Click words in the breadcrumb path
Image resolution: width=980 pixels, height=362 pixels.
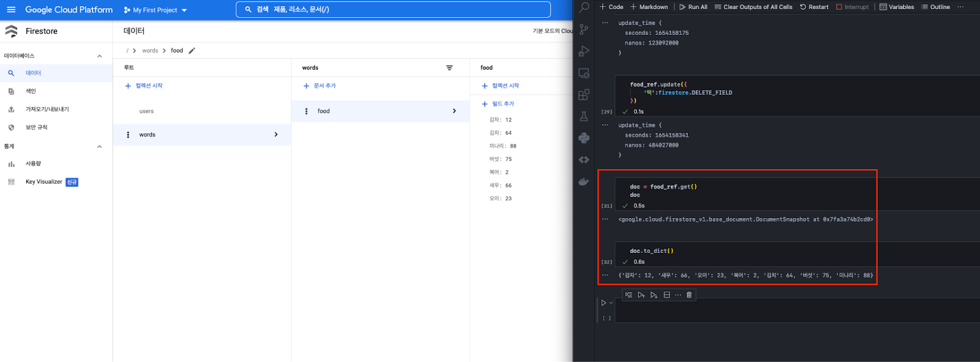click(x=150, y=51)
